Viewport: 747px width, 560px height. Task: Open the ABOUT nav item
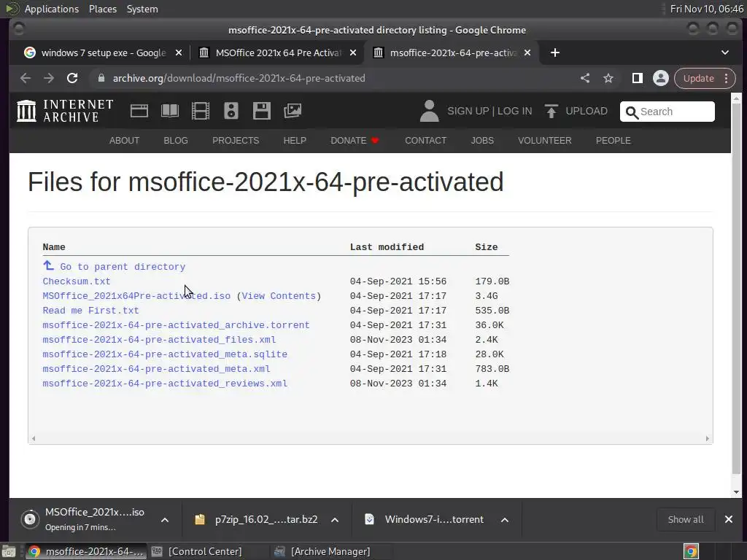124,141
